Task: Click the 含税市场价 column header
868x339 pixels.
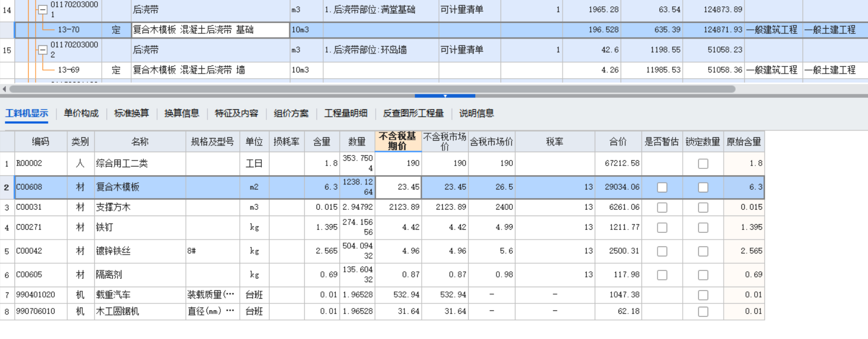Action: click(x=492, y=141)
